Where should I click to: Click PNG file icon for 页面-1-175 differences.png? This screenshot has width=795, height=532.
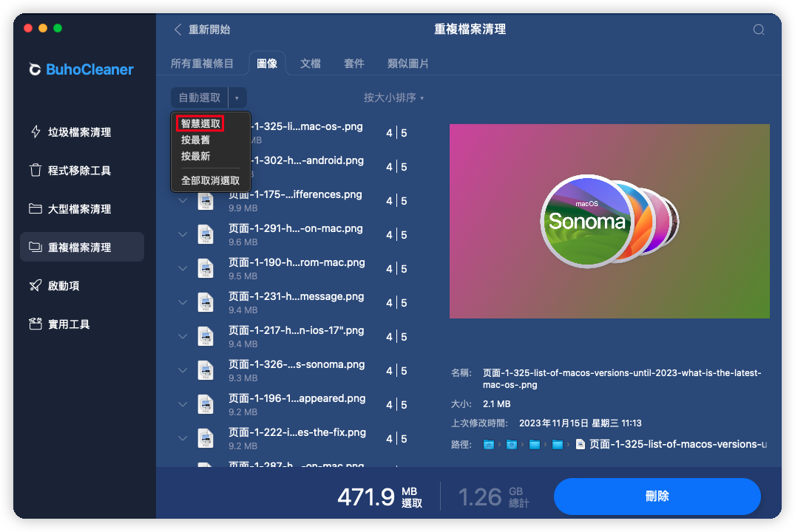[206, 201]
